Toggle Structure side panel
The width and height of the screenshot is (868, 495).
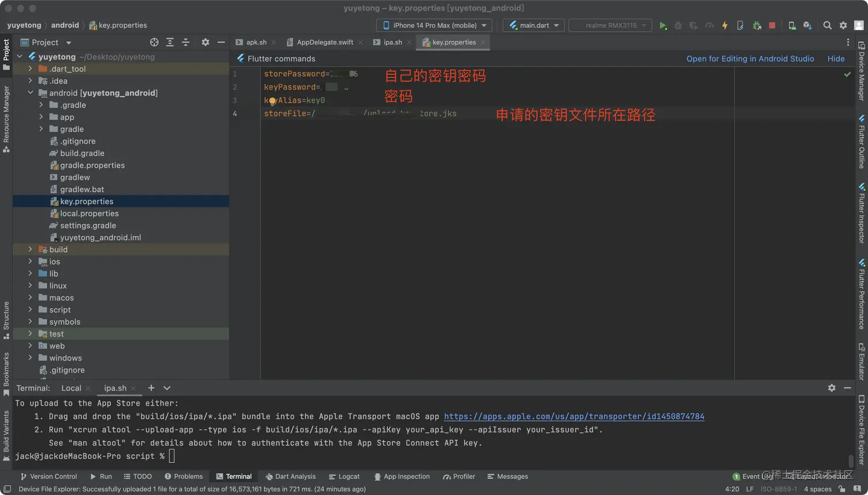coord(6,320)
